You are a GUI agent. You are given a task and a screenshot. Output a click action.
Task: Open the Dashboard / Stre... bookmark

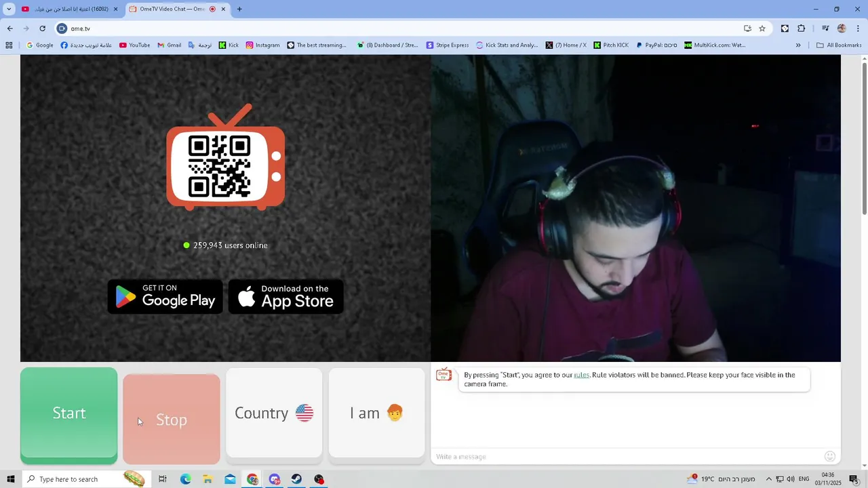pos(387,45)
